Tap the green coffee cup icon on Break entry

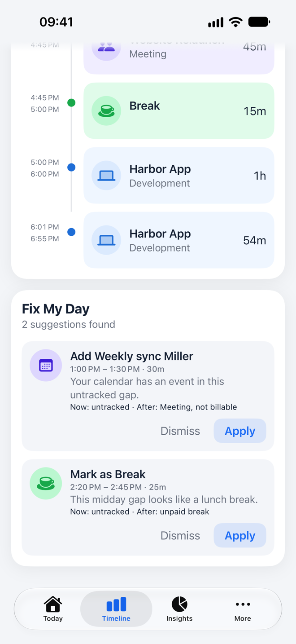click(x=106, y=110)
